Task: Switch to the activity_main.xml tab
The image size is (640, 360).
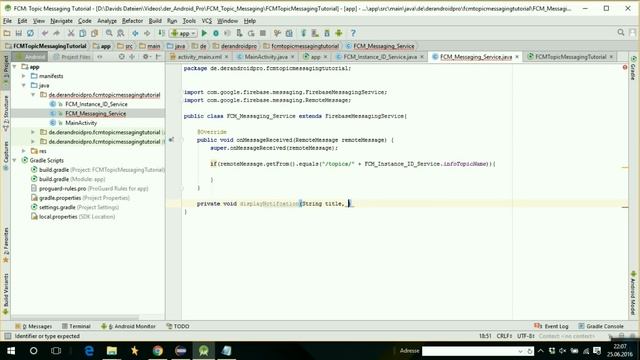Action: (199, 57)
